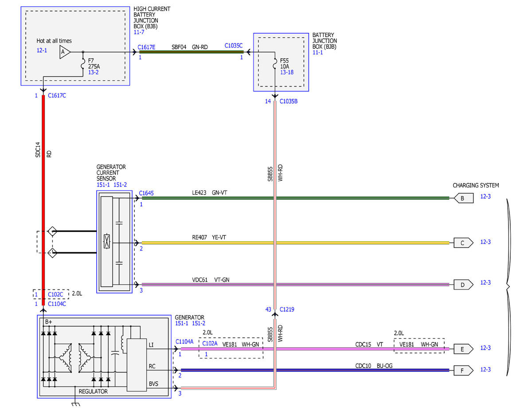Select the off-page connector arrow F

463,370
